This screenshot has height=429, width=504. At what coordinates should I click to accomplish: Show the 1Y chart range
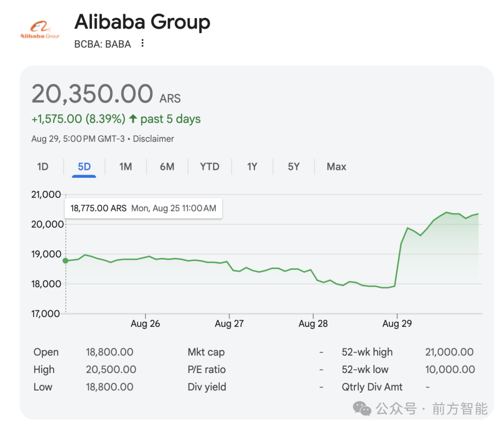click(252, 167)
